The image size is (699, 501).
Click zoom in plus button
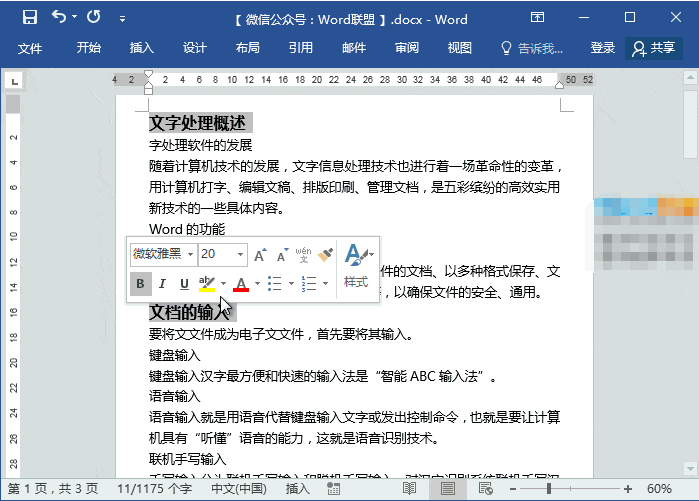pyautogui.click(x=628, y=489)
